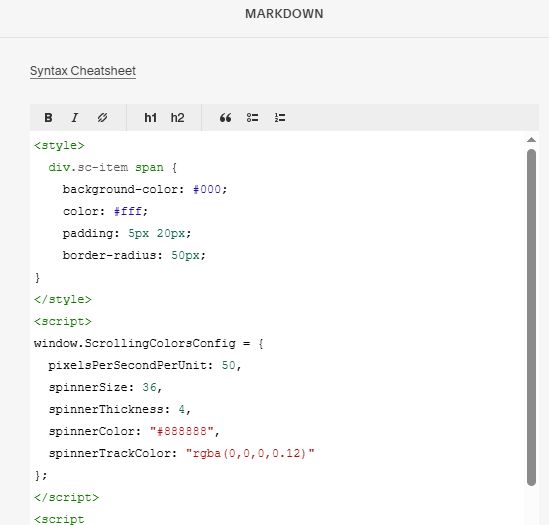This screenshot has height=525, width=549.
Task: Click the 'div.sc-item span {' selector line
Action: [x=113, y=167]
